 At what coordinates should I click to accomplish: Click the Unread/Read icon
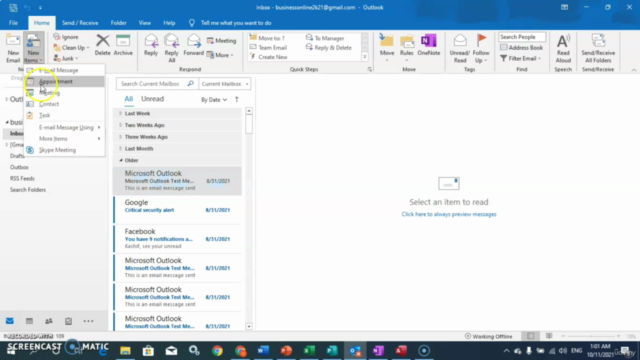click(x=460, y=48)
